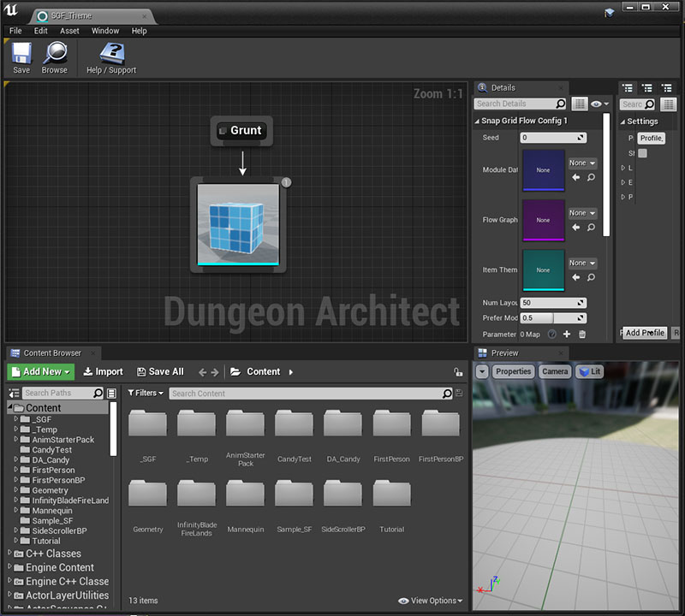Open the Asset menu
The width and height of the screenshot is (685, 616).
[x=69, y=31]
